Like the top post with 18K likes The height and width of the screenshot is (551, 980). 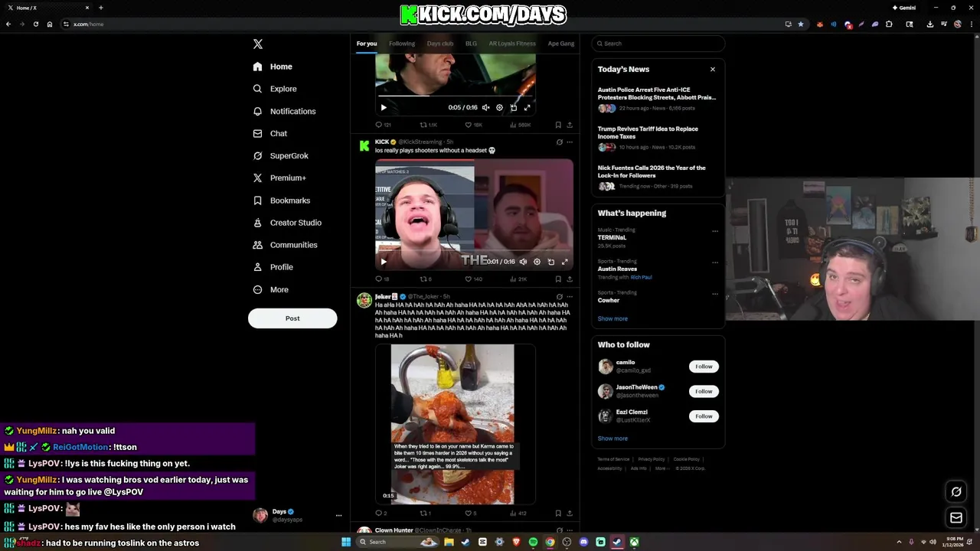point(474,125)
